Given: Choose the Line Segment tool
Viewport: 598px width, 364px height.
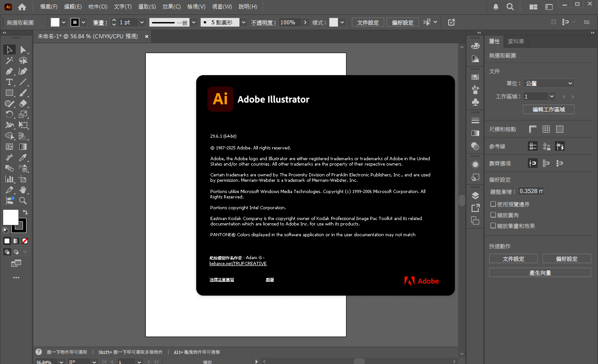Looking at the screenshot, I should pos(23,82).
